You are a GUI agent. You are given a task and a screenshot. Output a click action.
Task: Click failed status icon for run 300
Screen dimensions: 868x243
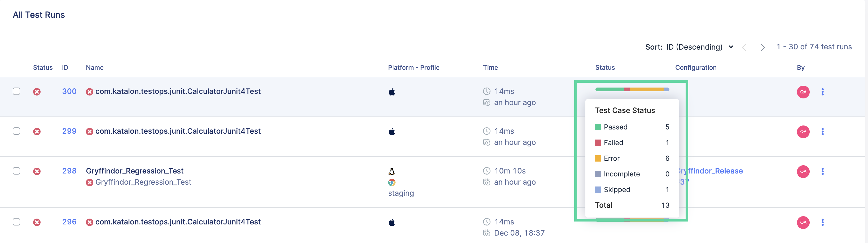pyautogui.click(x=37, y=92)
